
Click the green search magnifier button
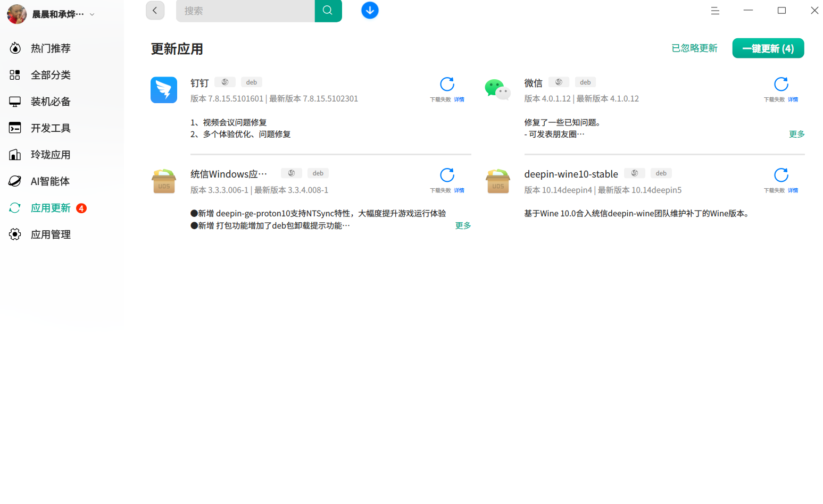coord(328,11)
